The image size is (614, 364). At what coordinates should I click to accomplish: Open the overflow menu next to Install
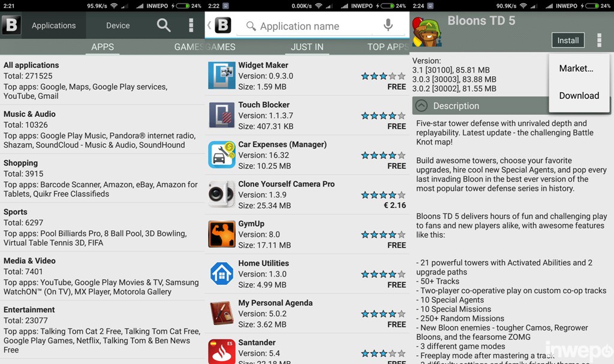[599, 40]
